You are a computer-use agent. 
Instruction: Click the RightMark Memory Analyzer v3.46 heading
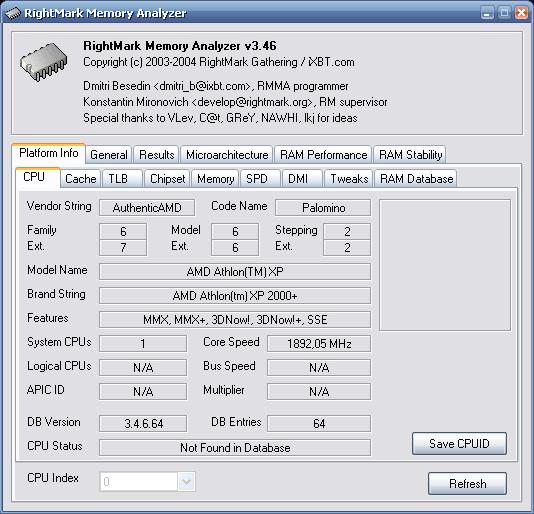tap(180, 46)
